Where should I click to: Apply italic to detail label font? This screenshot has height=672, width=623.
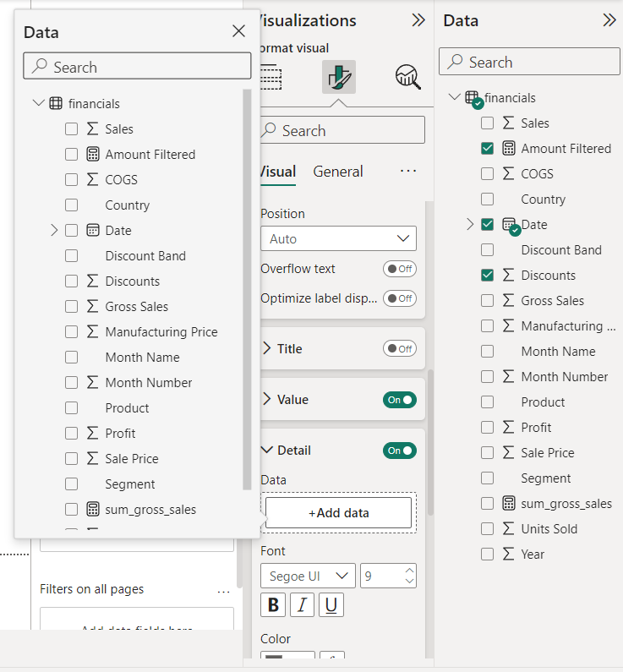tap(302, 604)
